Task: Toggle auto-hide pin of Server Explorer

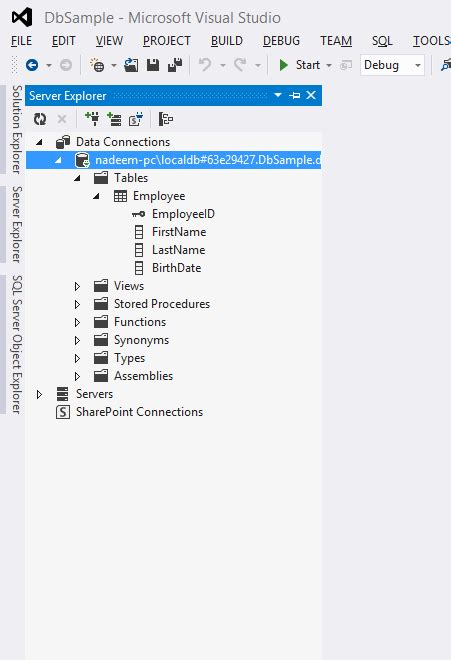Action: [295, 96]
